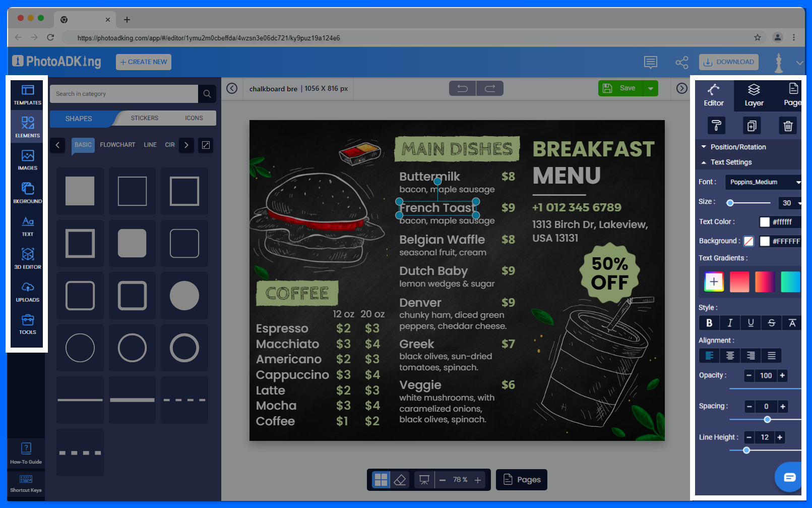The image size is (812, 508).
Task: Open the Uploads panel
Action: click(x=28, y=291)
